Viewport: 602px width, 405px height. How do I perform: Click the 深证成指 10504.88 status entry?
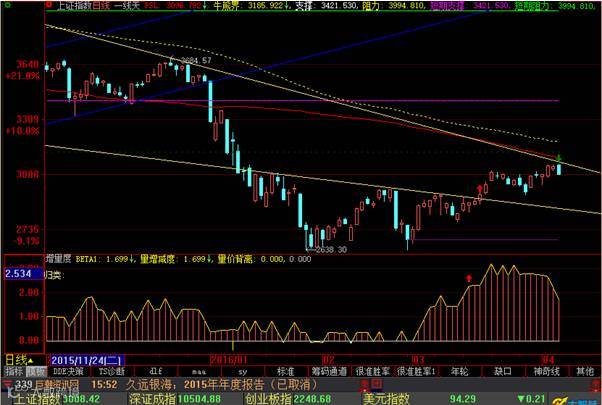coord(175,399)
